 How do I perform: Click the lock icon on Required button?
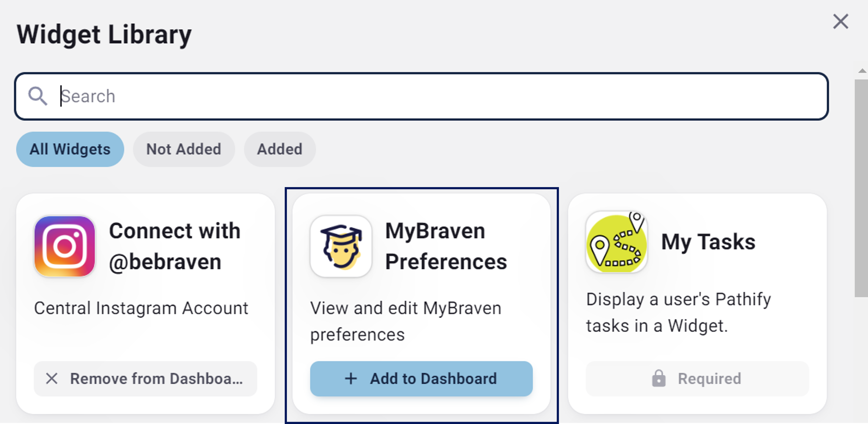tap(658, 379)
